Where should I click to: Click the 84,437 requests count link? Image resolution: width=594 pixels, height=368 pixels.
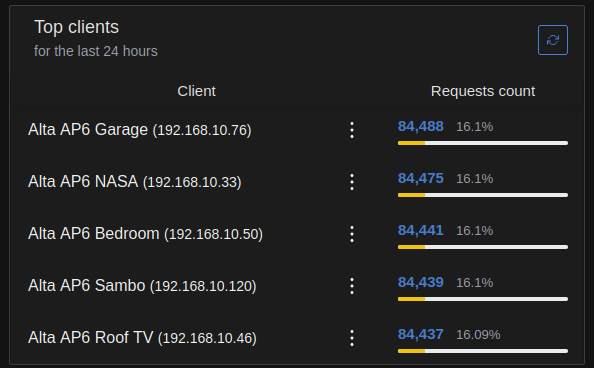pos(420,334)
